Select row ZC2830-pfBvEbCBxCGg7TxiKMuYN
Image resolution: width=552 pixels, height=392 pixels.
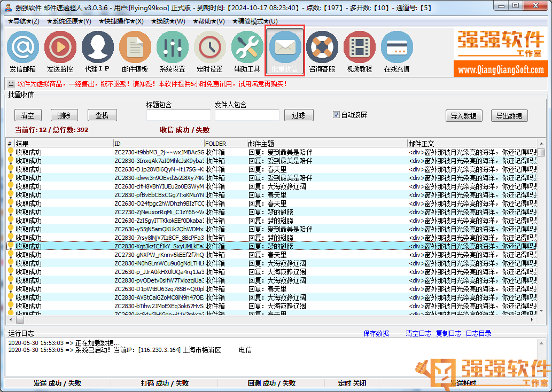pyautogui.click(x=272, y=195)
